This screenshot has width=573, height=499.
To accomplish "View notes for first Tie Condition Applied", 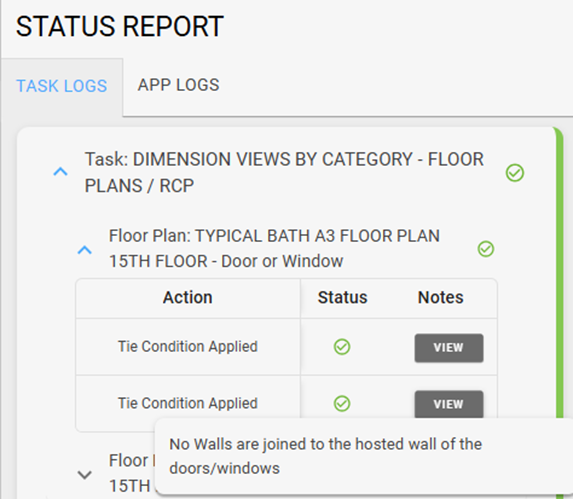I will tap(449, 348).
